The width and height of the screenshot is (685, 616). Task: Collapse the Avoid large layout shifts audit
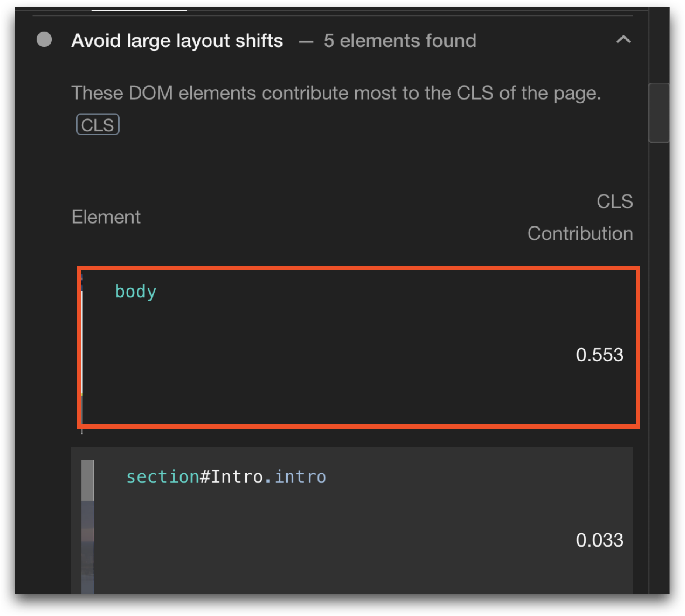click(x=623, y=39)
